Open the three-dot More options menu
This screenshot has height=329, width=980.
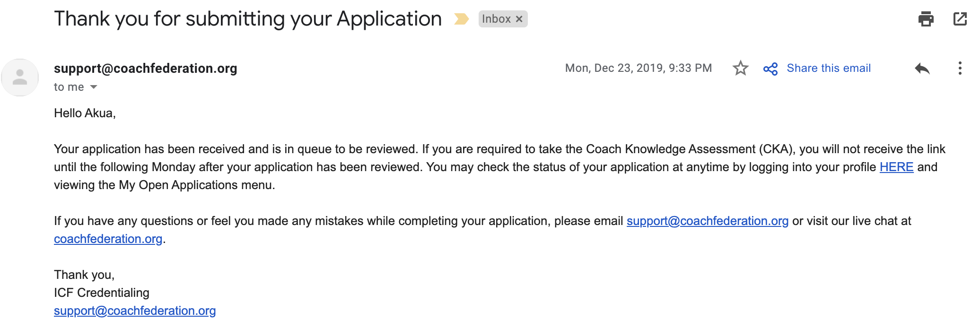(960, 68)
